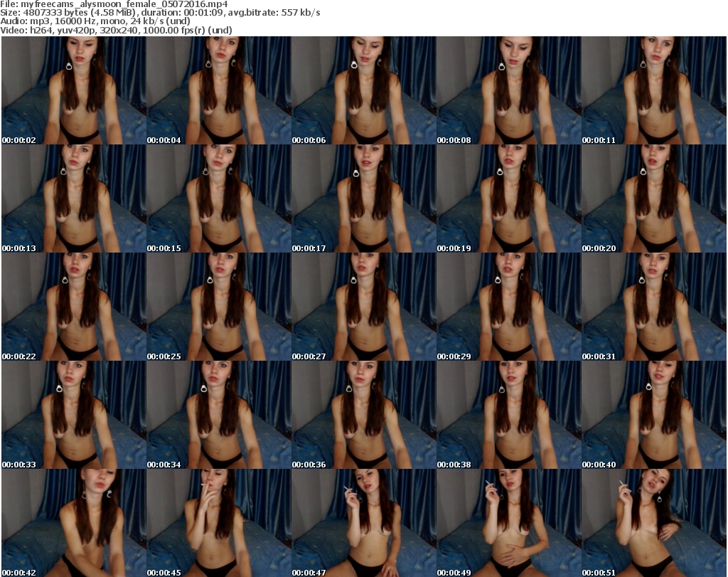
Task: Select the frame stamped 00:00:33
Action: (74, 415)
